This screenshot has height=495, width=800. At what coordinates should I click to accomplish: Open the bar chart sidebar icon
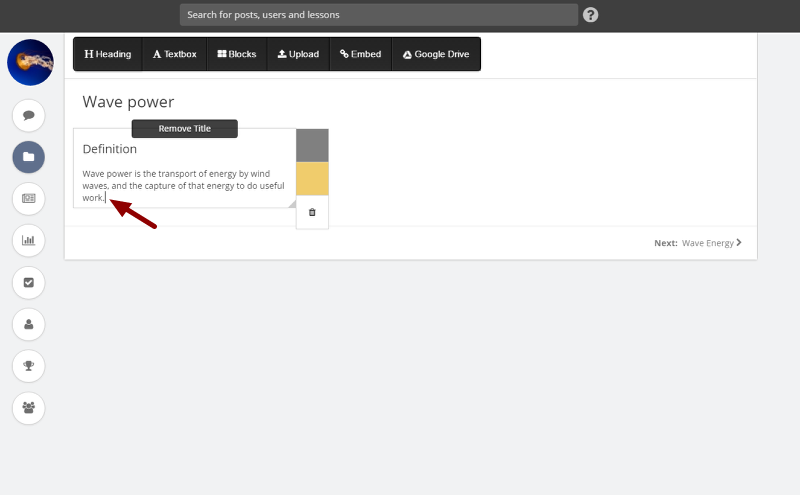coord(29,240)
